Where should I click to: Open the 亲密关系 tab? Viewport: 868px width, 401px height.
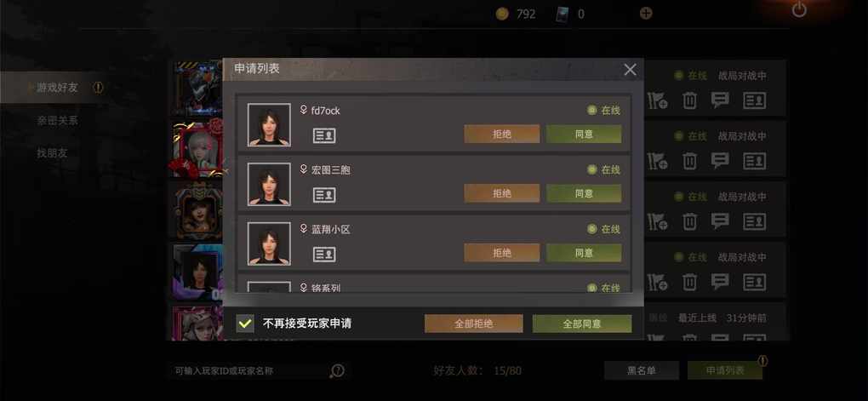tap(57, 120)
